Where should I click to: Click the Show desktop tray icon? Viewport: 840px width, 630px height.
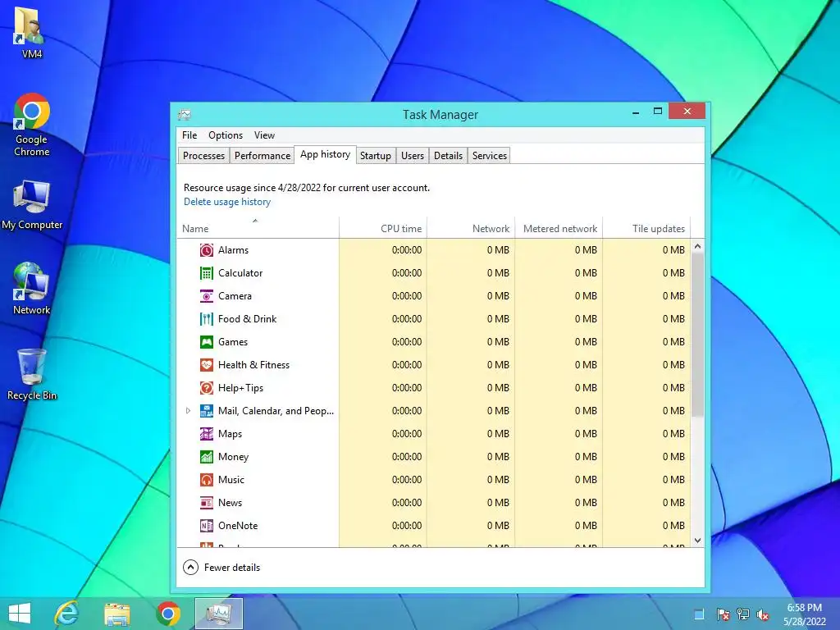click(699, 614)
